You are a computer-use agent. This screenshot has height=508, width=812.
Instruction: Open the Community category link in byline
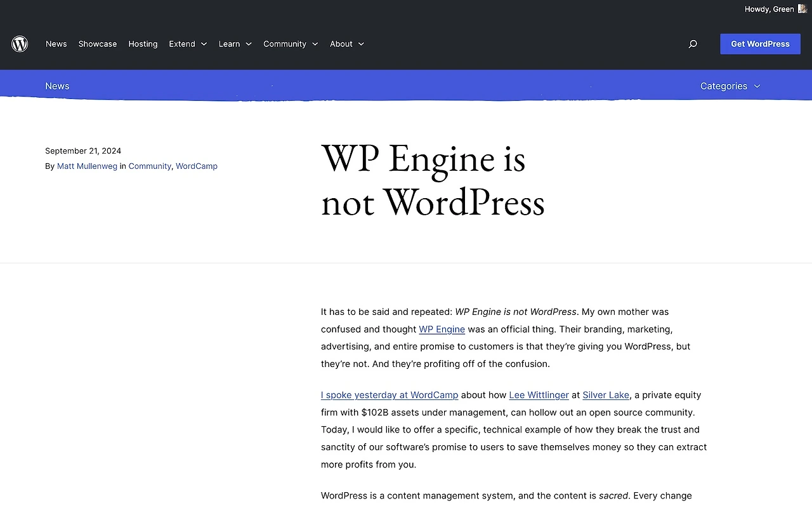pyautogui.click(x=150, y=166)
